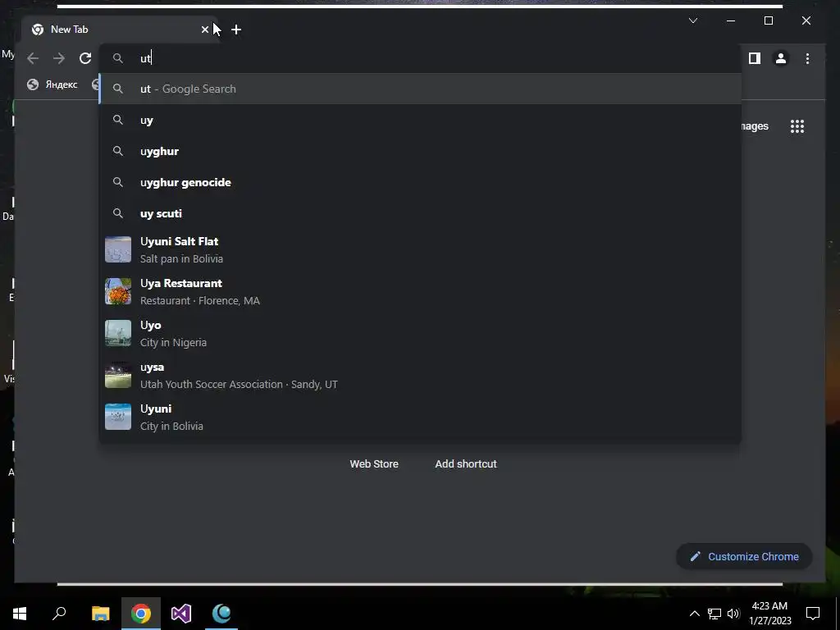Click the Chrome taskbar icon
Viewport: 840px width, 630px height.
point(141,614)
